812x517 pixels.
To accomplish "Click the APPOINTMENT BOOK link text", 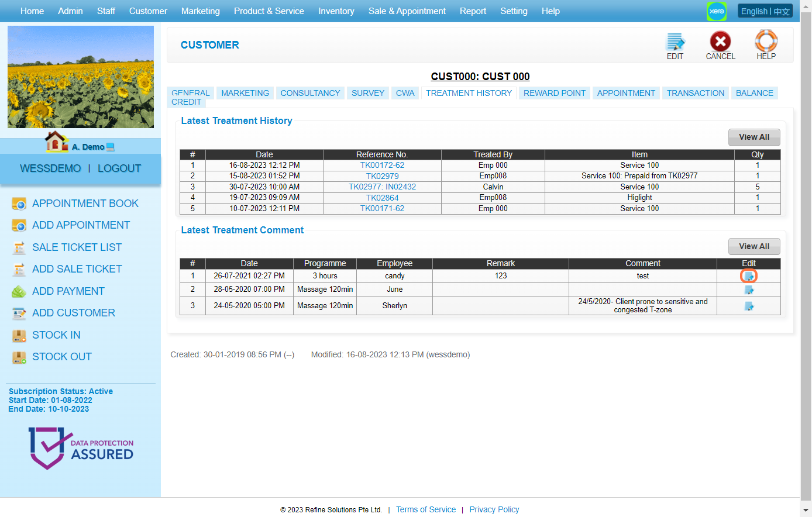I will point(85,204).
